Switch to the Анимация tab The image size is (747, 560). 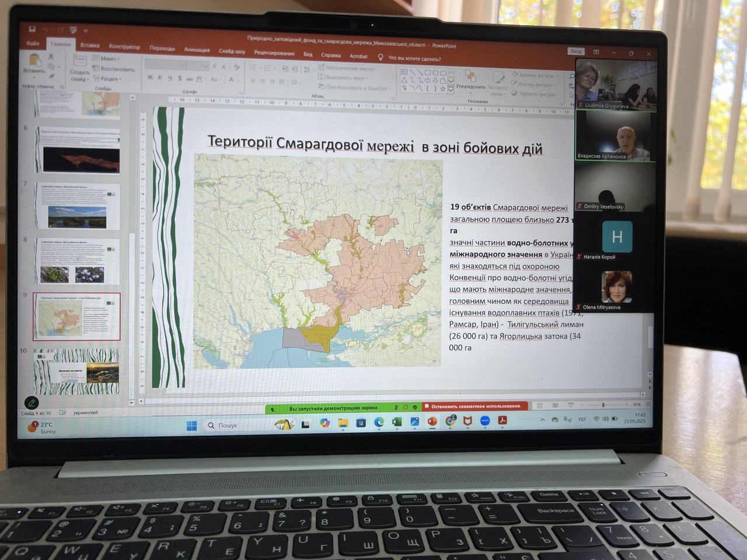click(197, 50)
